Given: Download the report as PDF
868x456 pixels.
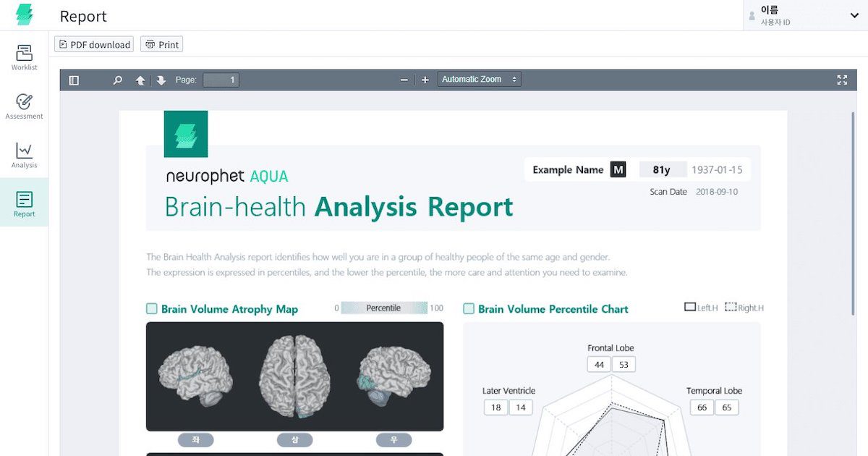Looking at the screenshot, I should click(x=93, y=44).
